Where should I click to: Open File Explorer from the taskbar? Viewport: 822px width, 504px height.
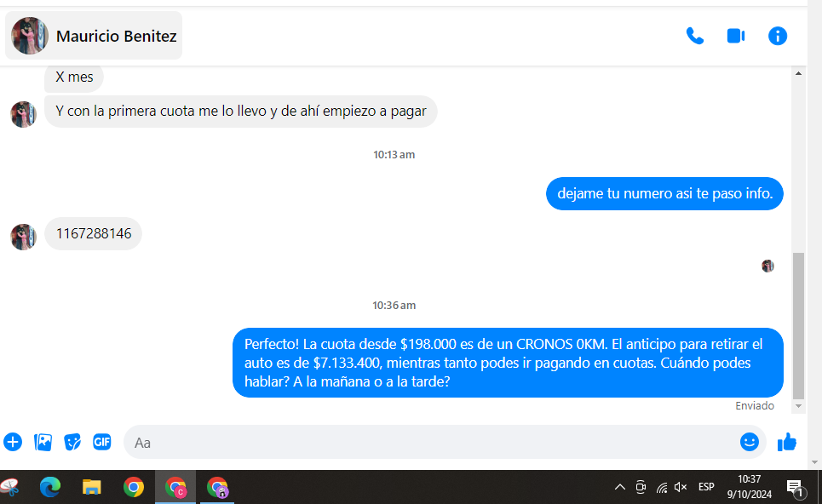pyautogui.click(x=92, y=487)
